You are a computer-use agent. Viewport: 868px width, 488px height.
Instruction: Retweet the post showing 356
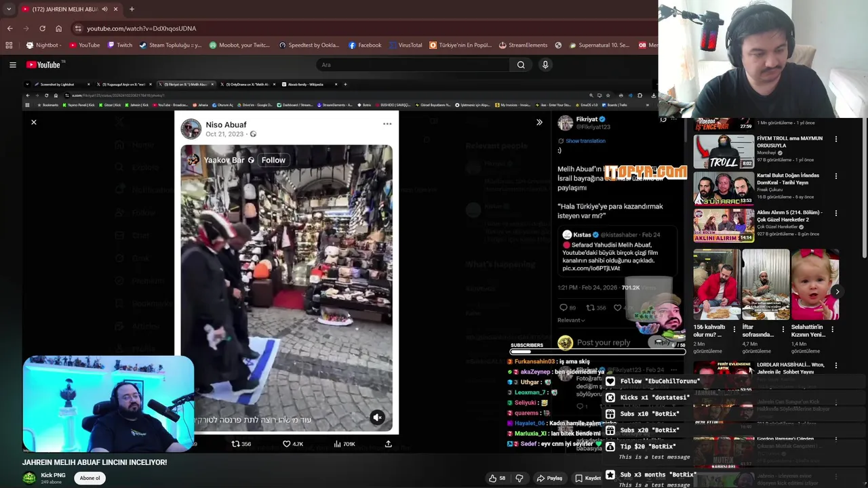241,444
